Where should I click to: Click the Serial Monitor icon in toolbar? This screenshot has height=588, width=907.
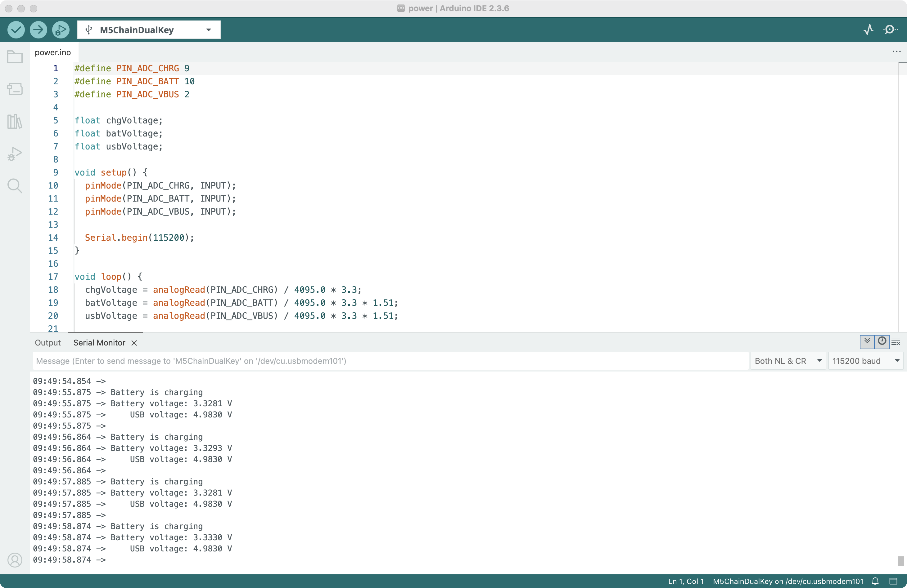click(x=891, y=30)
